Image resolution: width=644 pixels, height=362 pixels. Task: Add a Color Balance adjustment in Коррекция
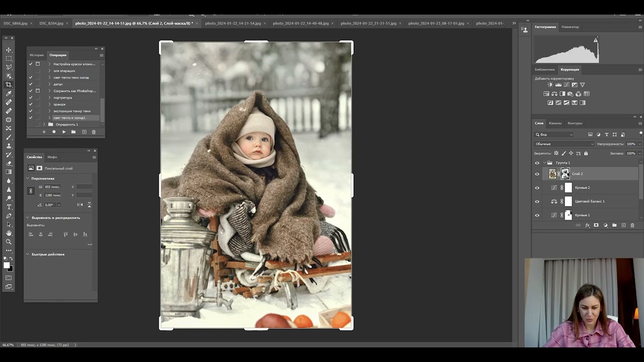(554, 94)
